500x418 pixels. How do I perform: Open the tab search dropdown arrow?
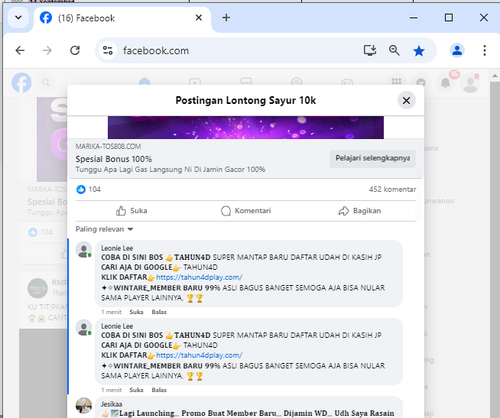[x=18, y=18]
